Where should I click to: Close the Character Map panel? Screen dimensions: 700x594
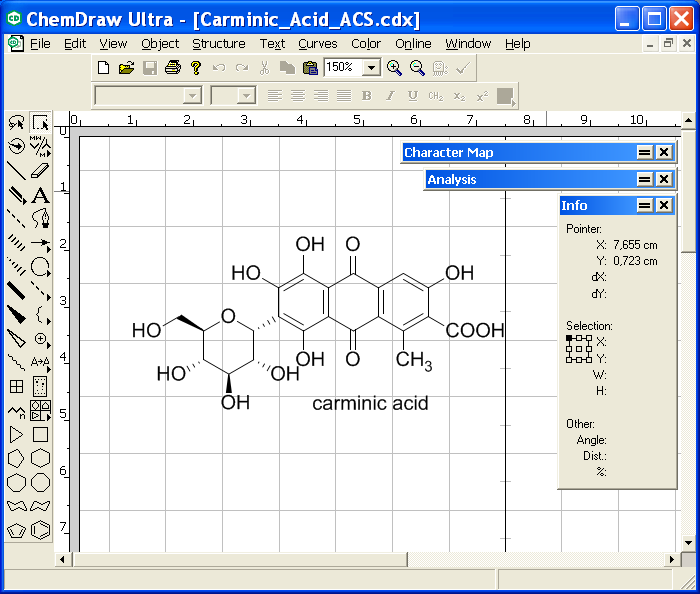tap(664, 153)
